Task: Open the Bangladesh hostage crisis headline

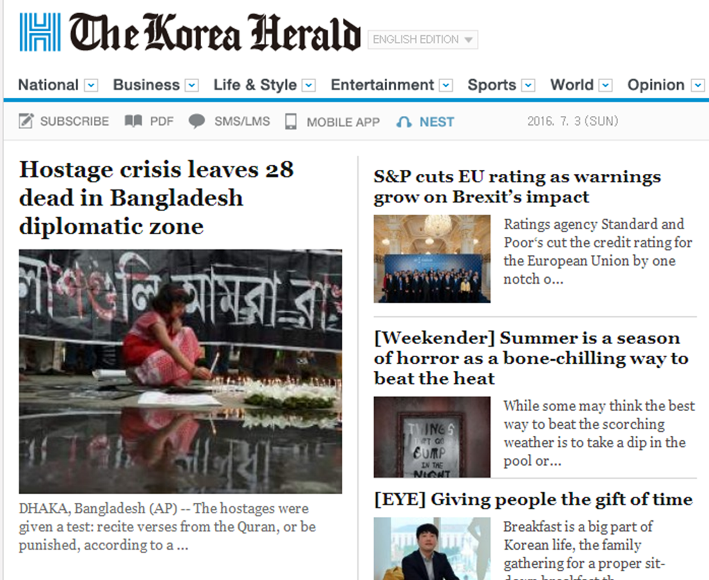Action: click(x=156, y=198)
